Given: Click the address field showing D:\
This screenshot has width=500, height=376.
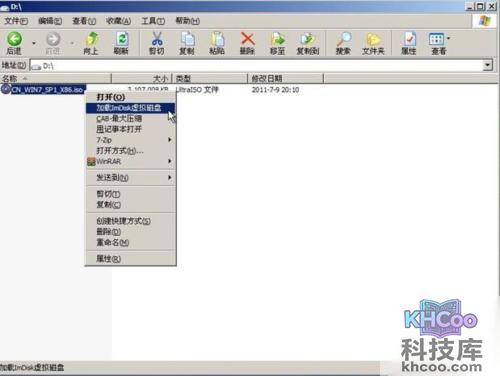Looking at the screenshot, I should point(256,65).
